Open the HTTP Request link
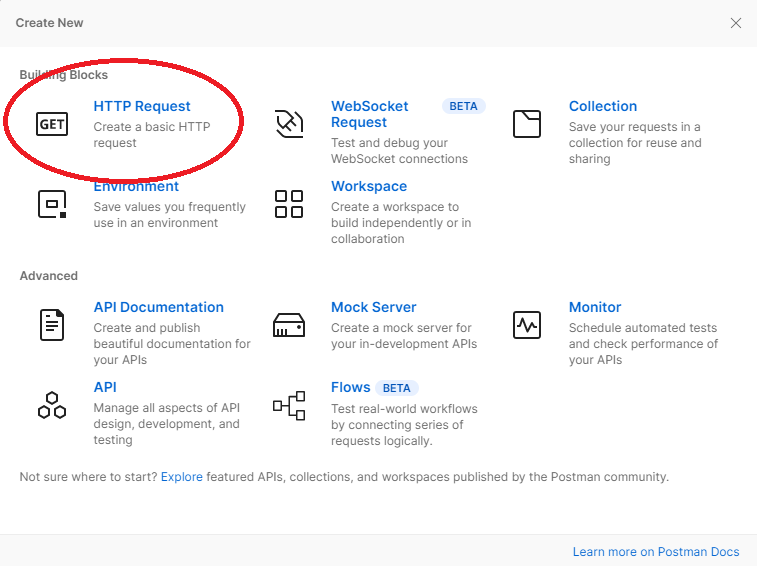 pyautogui.click(x=142, y=106)
